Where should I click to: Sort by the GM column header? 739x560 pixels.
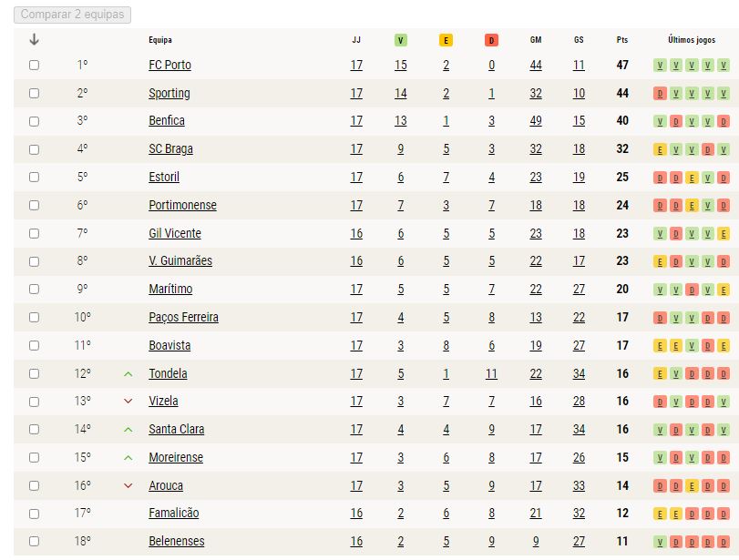[x=536, y=40]
